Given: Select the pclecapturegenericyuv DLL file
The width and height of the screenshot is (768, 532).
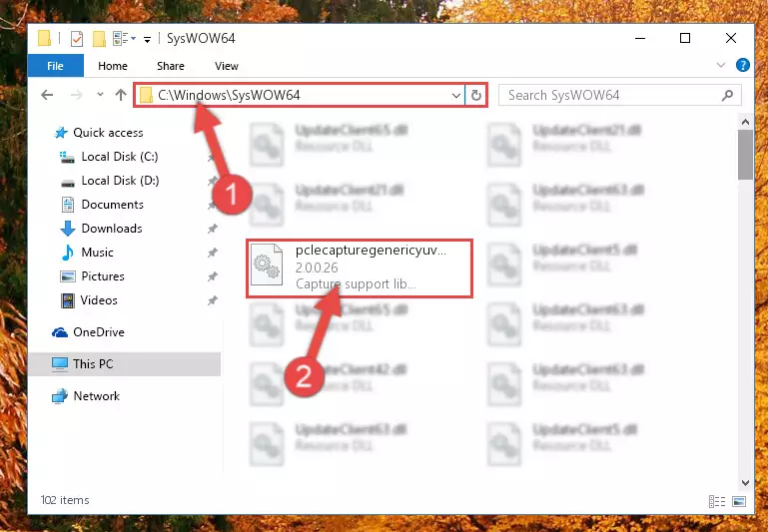Looking at the screenshot, I should coord(360,268).
